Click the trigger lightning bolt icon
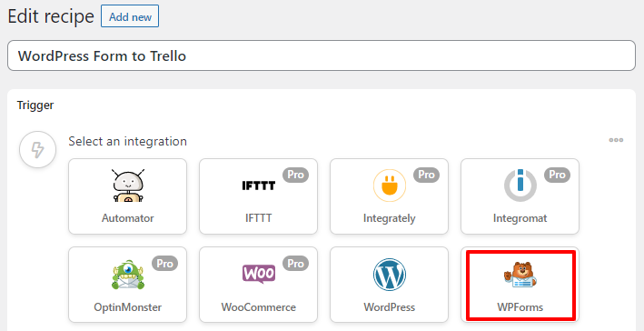 click(x=37, y=150)
